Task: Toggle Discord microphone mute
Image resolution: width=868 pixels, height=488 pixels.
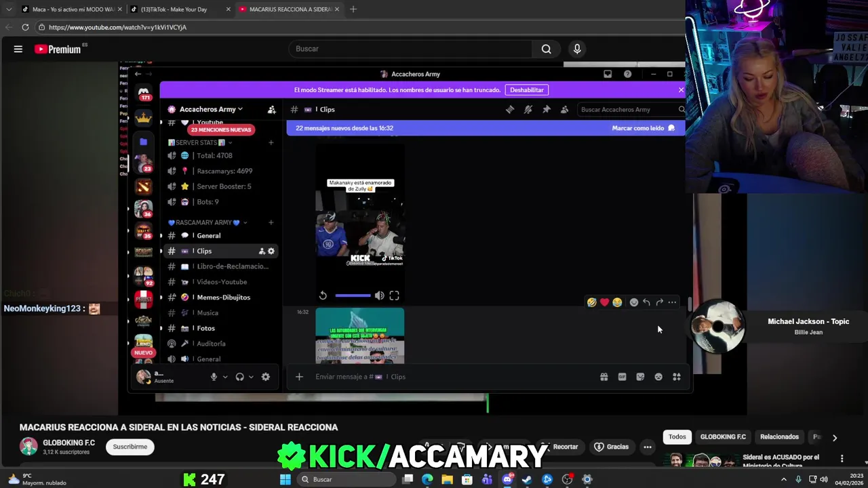Action: coord(214,377)
